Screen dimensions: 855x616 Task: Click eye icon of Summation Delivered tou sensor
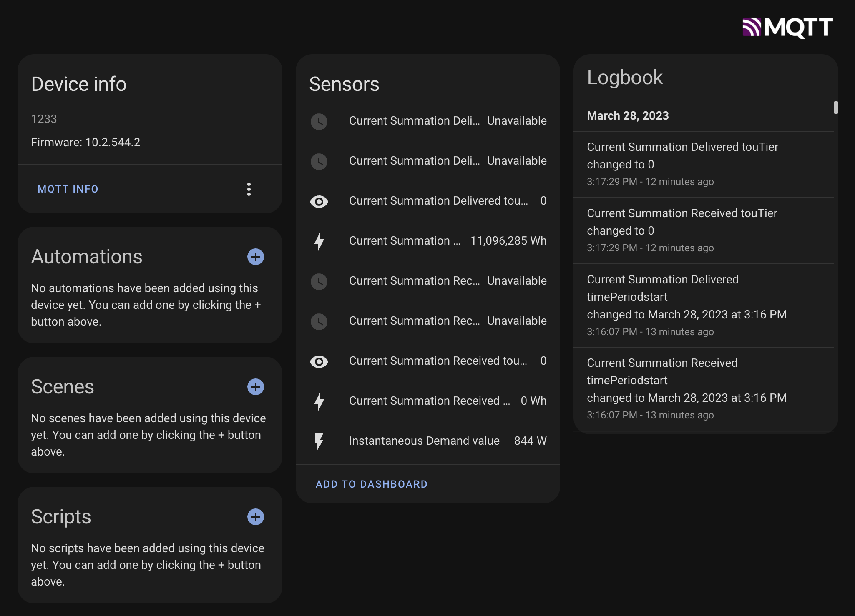click(x=319, y=202)
